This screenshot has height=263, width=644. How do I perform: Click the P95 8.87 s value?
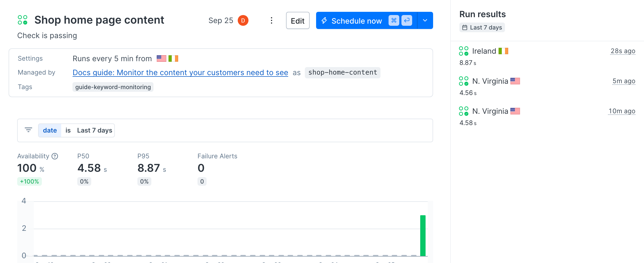(x=152, y=168)
